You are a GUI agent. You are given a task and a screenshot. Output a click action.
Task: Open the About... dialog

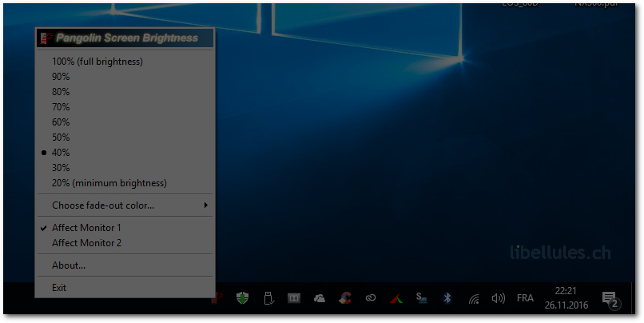tap(125, 265)
